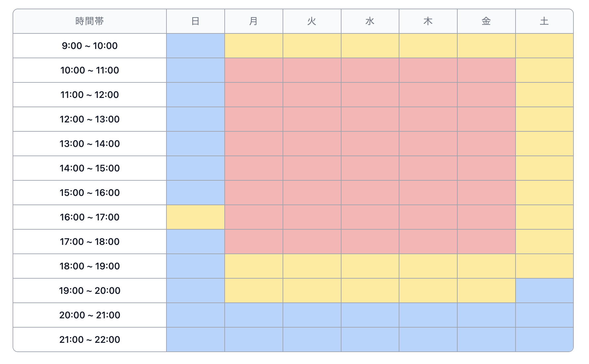This screenshot has height=364, width=589.
Task: Click the red 金 cell at 17:00 ~ 18:00
Action: 486,242
